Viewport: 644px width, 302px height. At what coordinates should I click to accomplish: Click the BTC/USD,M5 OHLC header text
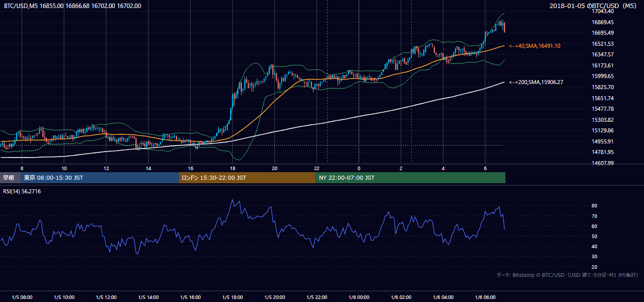pyautogui.click(x=73, y=6)
